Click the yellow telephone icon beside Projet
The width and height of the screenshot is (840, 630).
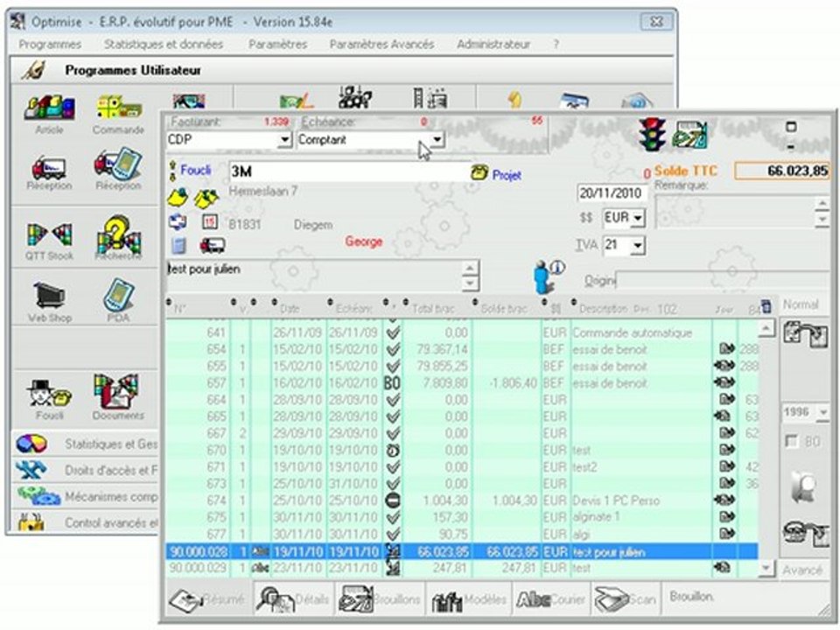pos(479,172)
